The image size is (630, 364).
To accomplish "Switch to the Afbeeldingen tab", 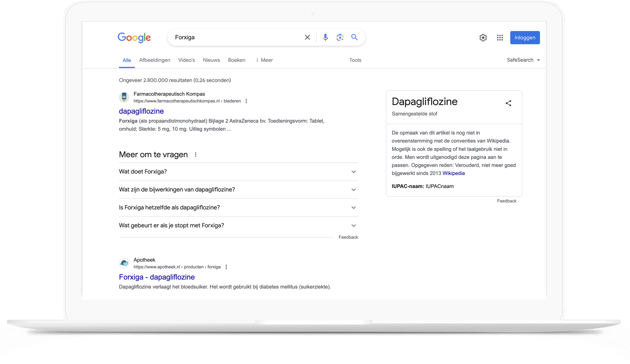I will tap(154, 60).
